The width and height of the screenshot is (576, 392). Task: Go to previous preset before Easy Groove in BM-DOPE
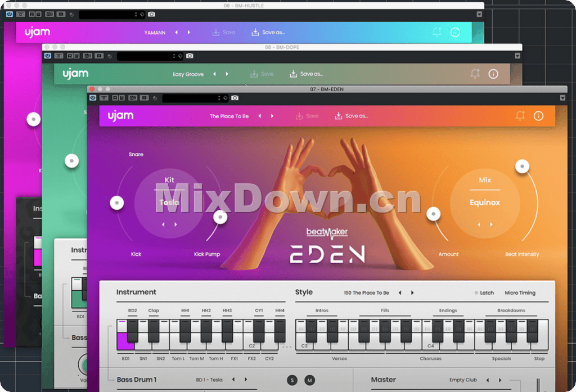214,74
